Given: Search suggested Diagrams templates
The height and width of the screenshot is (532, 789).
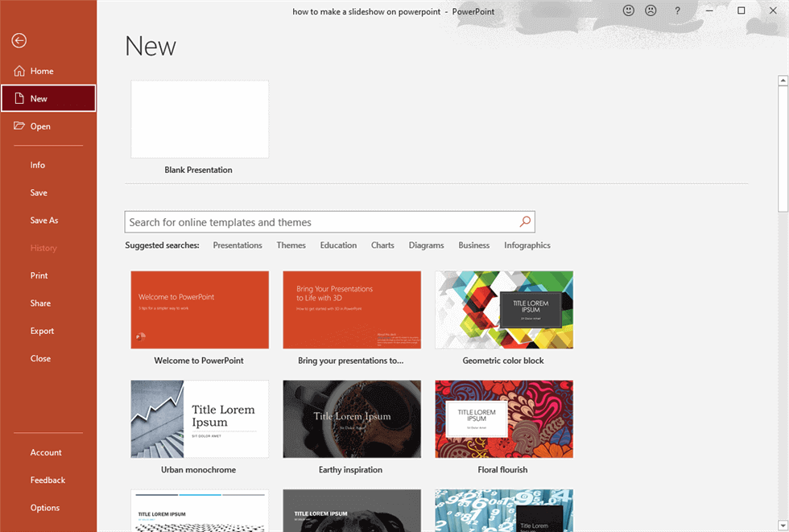Looking at the screenshot, I should 426,245.
